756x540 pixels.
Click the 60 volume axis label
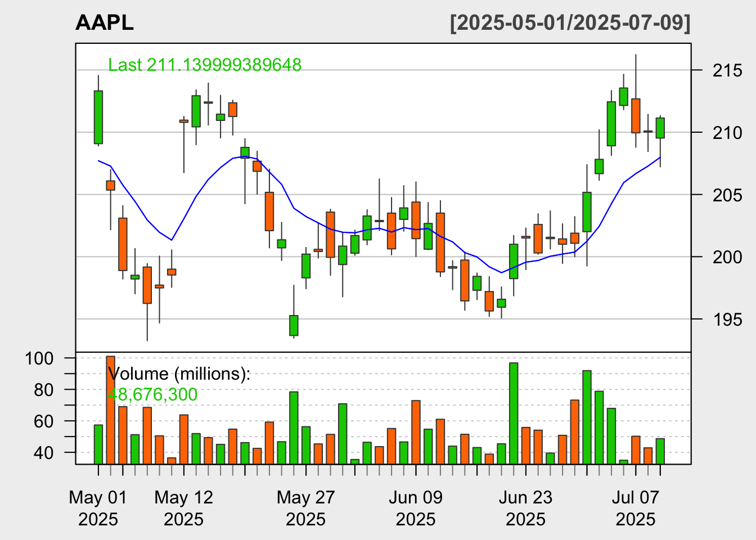click(44, 421)
